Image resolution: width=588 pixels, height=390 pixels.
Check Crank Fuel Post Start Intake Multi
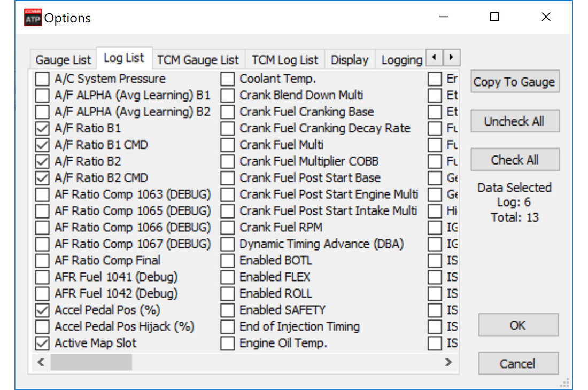point(227,211)
